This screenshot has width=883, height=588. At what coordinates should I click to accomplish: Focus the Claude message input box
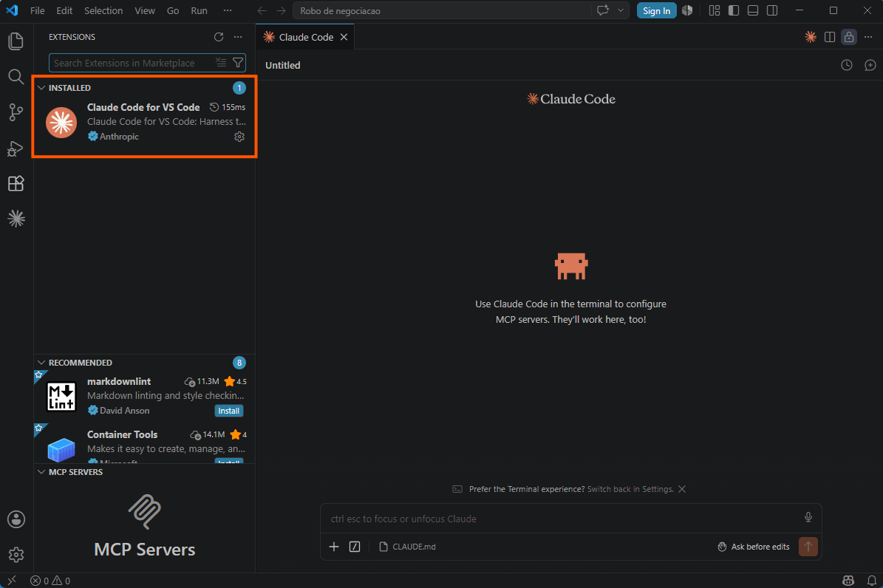tap(563, 519)
